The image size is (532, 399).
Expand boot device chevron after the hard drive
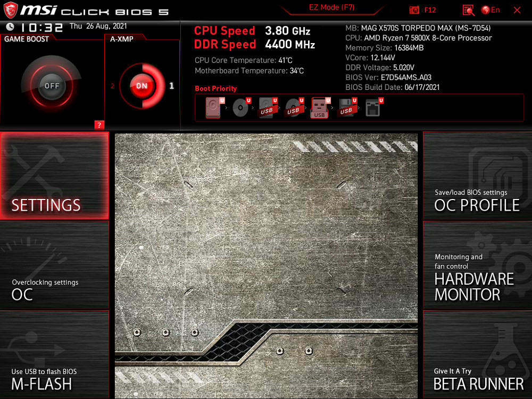coord(227,107)
